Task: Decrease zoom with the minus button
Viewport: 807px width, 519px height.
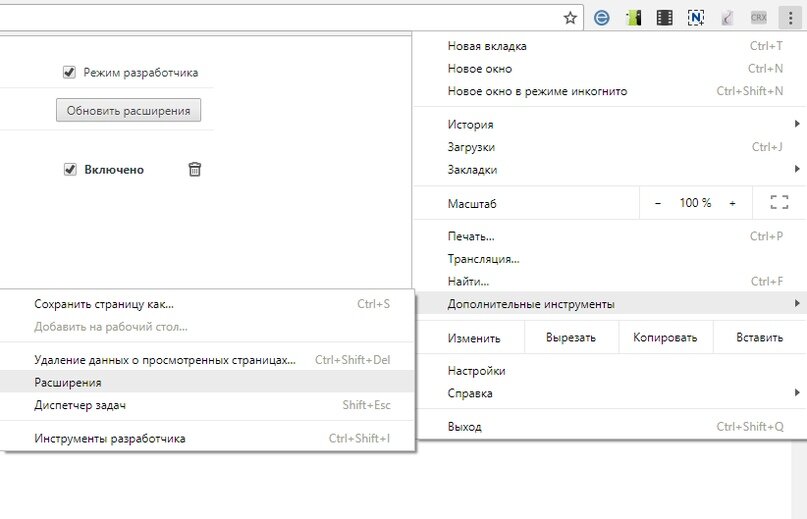Action: (658, 203)
